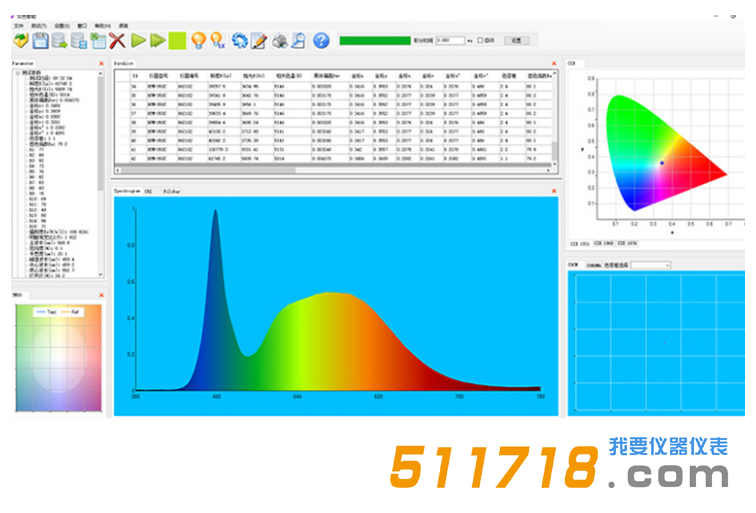Click the integration time input field

tap(449, 41)
